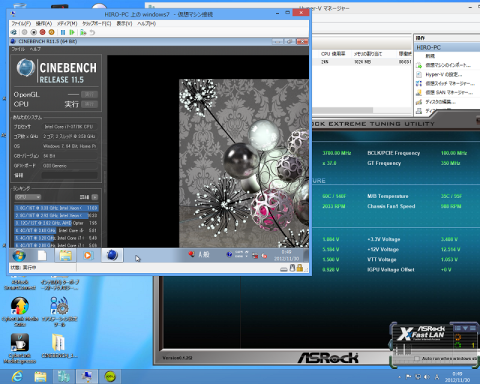Screen dimensions: 480x384
Task: Click the orange Save state icon in VM toolbar
Action: pos(51,32)
